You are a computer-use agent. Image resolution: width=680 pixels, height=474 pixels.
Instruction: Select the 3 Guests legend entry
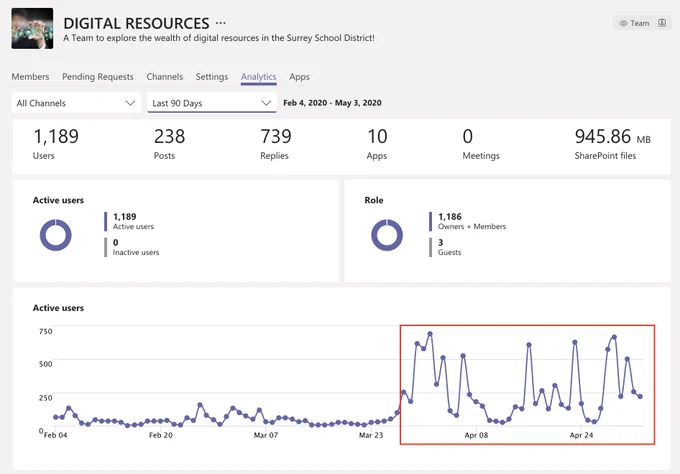pos(445,247)
